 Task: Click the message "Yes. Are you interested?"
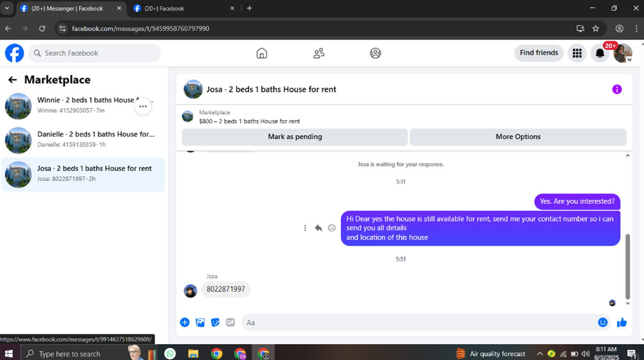coord(577,202)
